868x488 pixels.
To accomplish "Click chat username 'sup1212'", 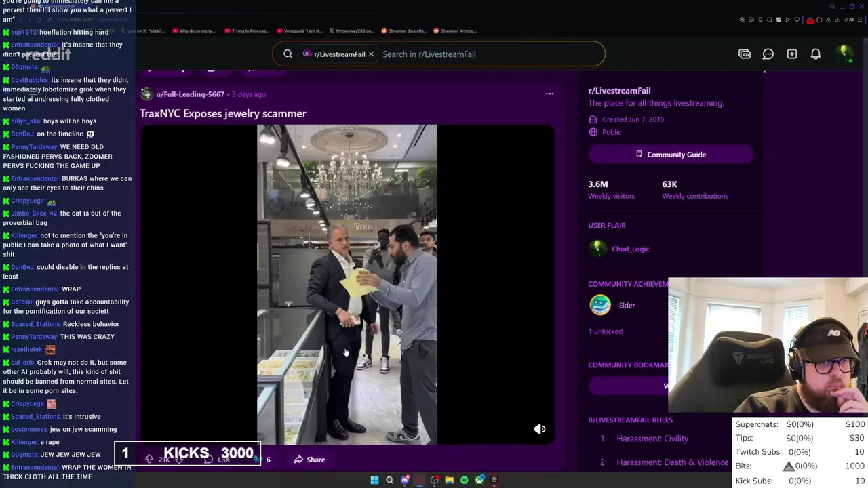I will 24,33.
